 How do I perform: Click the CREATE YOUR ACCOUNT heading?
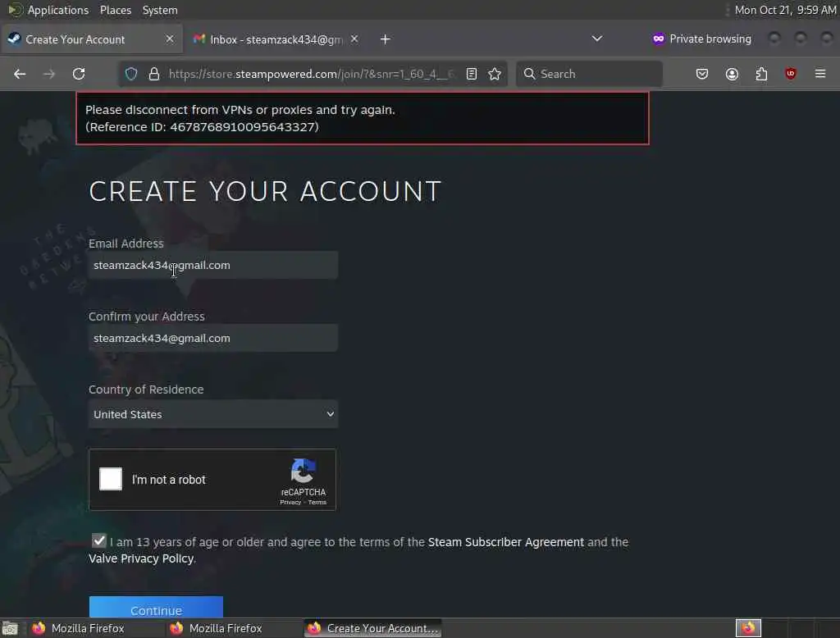click(265, 191)
